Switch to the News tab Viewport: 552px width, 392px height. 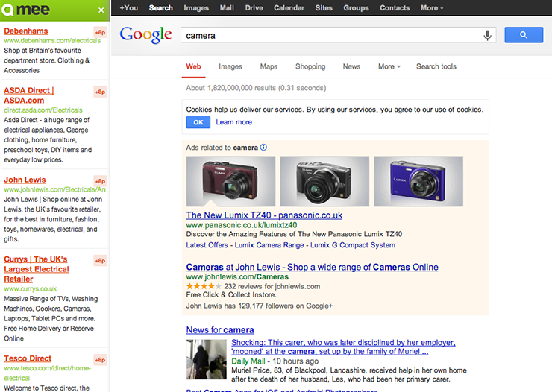[351, 66]
